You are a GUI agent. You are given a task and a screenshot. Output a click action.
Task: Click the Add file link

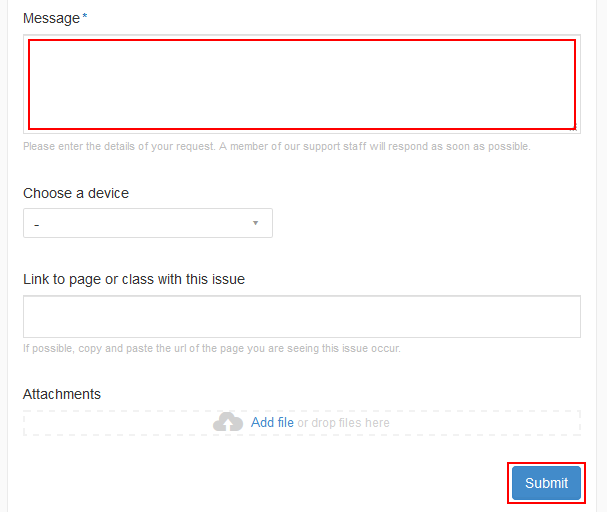point(272,422)
